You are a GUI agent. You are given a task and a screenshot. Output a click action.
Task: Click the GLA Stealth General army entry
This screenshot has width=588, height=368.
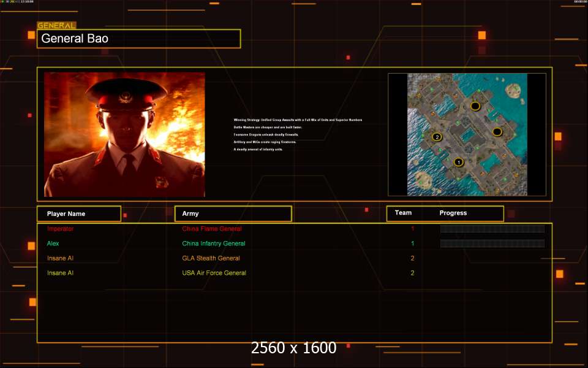(211, 258)
